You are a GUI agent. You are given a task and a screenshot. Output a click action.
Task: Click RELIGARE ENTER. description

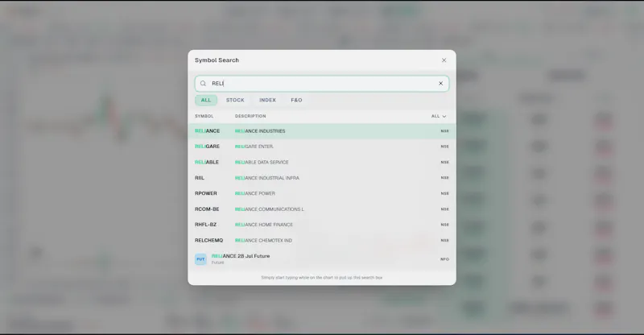[x=254, y=147]
